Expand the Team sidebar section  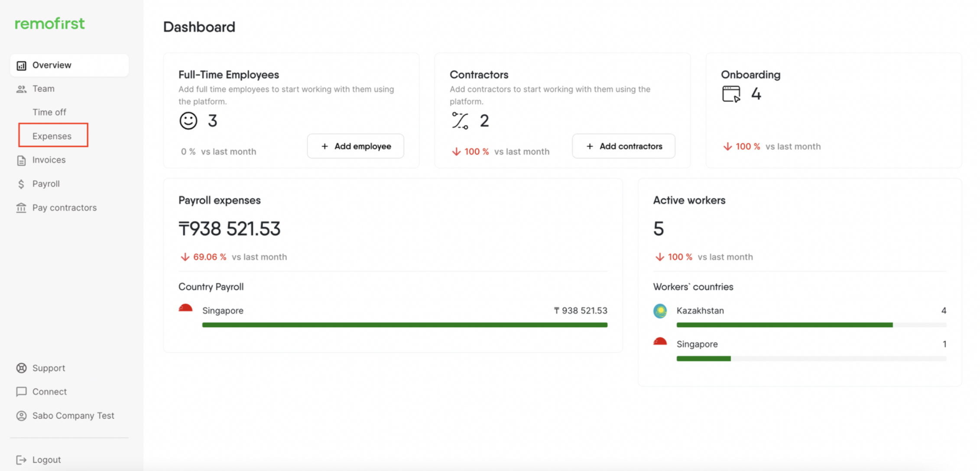tap(43, 89)
